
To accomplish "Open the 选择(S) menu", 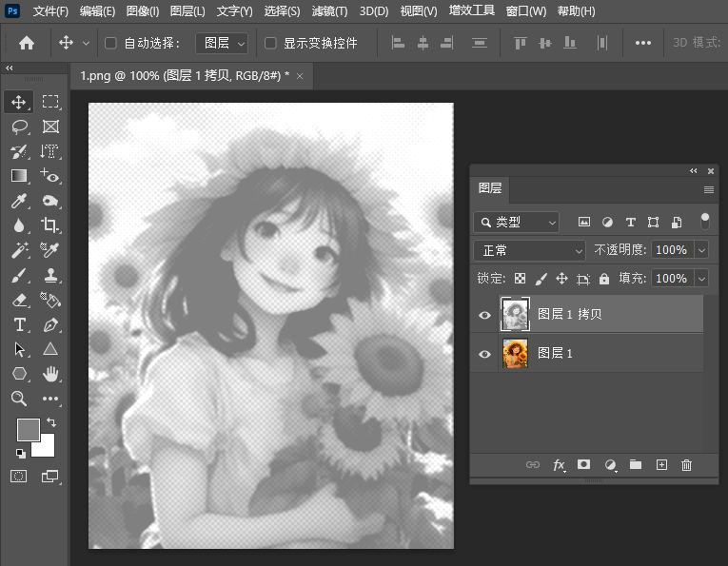I will pos(282,10).
